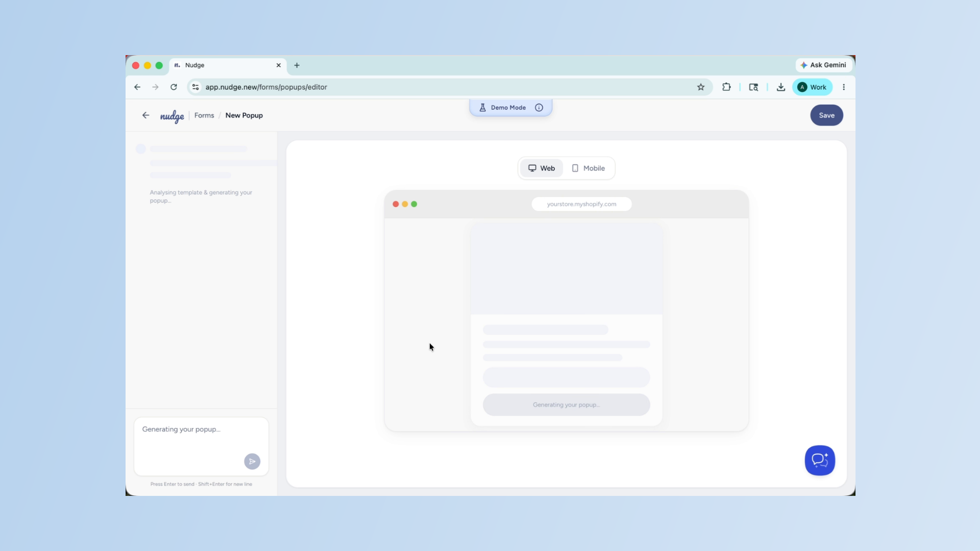Open the tab search icon next to Extensions
Viewport: 980px width, 551px height.
click(x=753, y=87)
